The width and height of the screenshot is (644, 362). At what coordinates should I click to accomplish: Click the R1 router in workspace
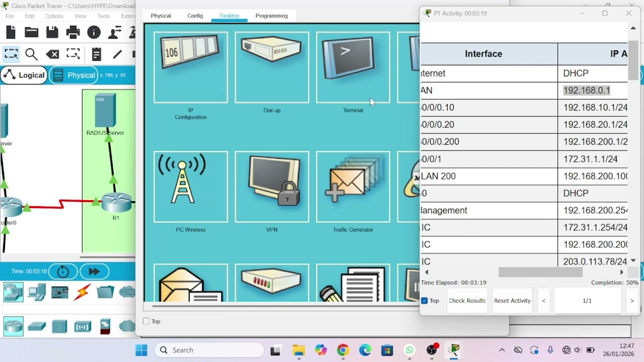click(x=116, y=202)
